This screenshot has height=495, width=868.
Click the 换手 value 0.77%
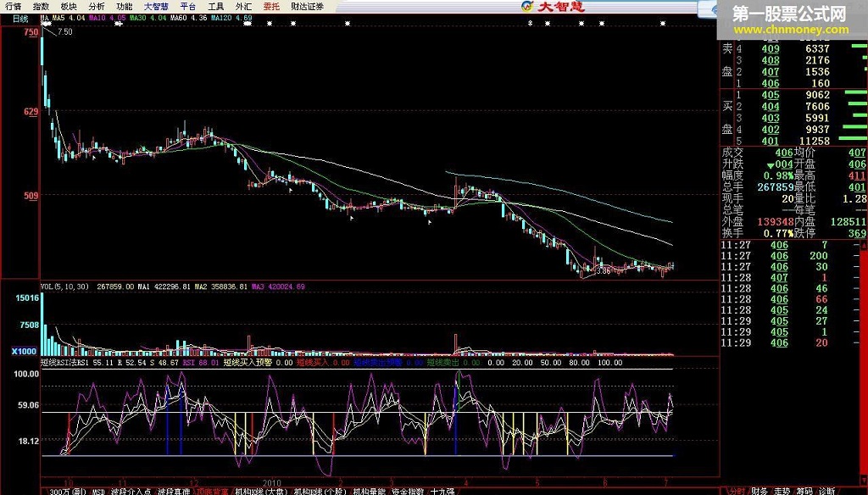[x=779, y=233]
